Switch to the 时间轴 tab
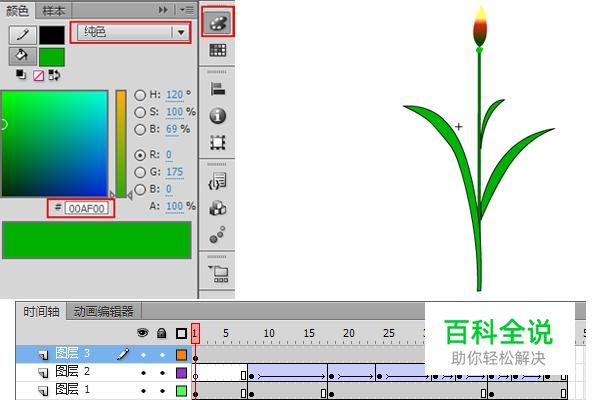Screen dimensions: 600x400 pyautogui.click(x=41, y=312)
